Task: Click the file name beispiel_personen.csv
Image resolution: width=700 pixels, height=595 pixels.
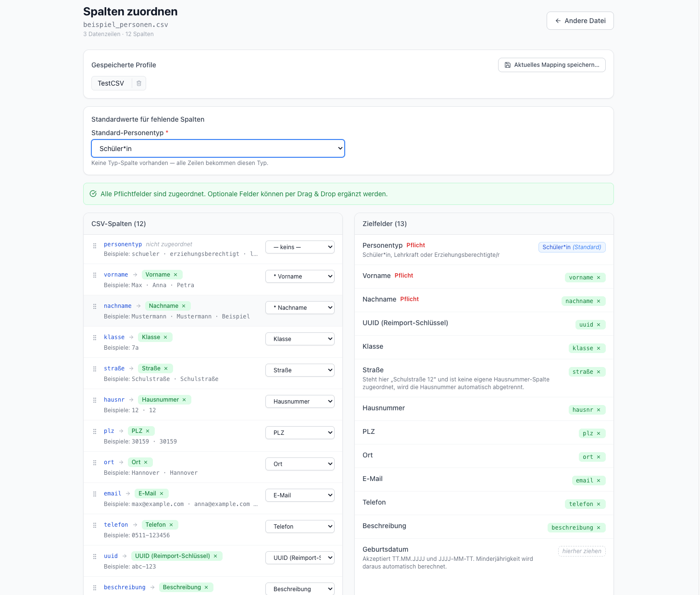Action: [x=125, y=25]
